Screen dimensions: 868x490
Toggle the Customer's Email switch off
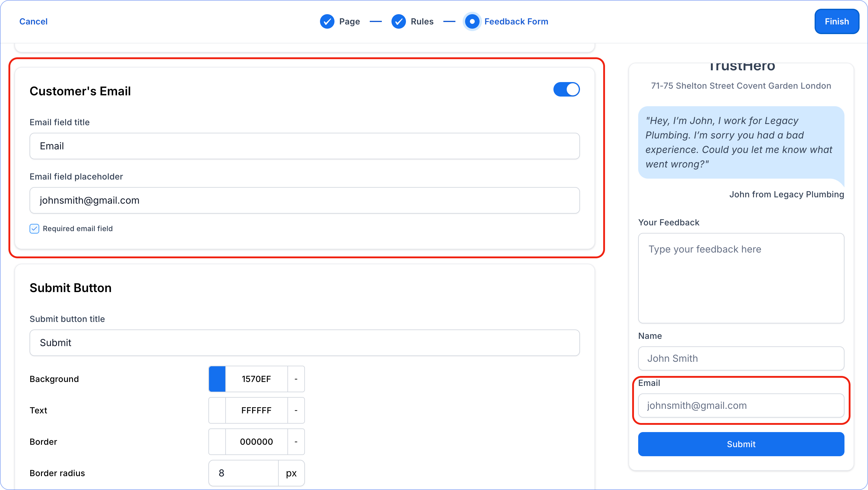click(x=566, y=90)
